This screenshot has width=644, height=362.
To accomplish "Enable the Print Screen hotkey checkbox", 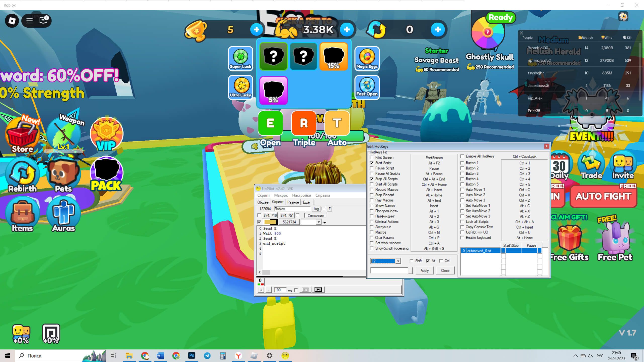I will [x=372, y=157].
